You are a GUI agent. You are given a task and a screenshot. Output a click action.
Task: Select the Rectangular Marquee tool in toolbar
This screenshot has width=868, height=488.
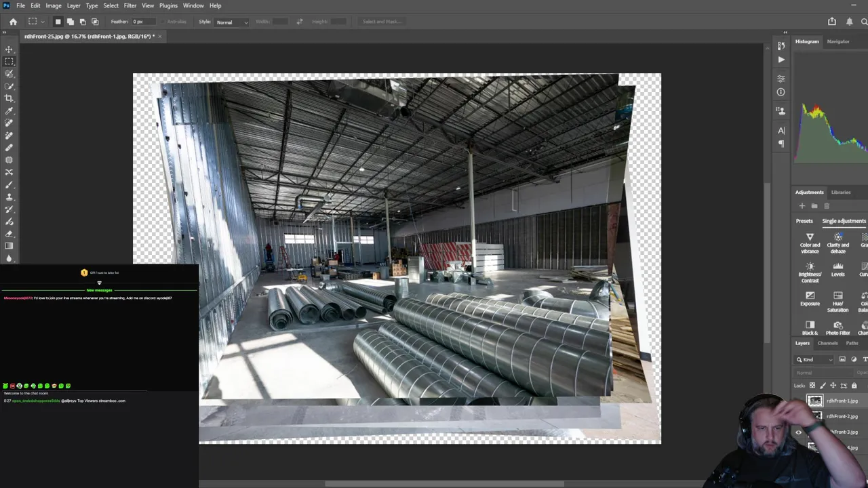pyautogui.click(x=9, y=62)
